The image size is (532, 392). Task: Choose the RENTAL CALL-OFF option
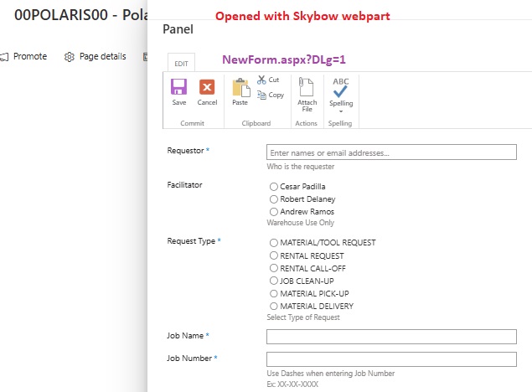pyautogui.click(x=273, y=268)
